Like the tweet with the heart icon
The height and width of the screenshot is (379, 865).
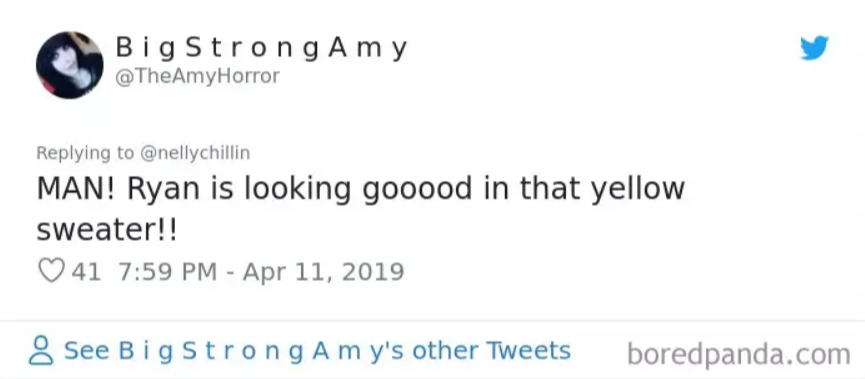coord(51,271)
